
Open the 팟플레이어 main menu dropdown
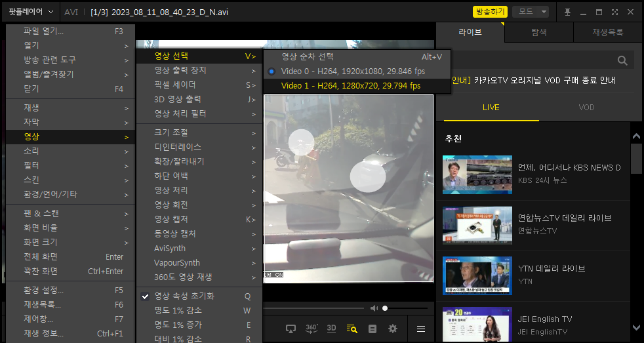click(x=31, y=12)
